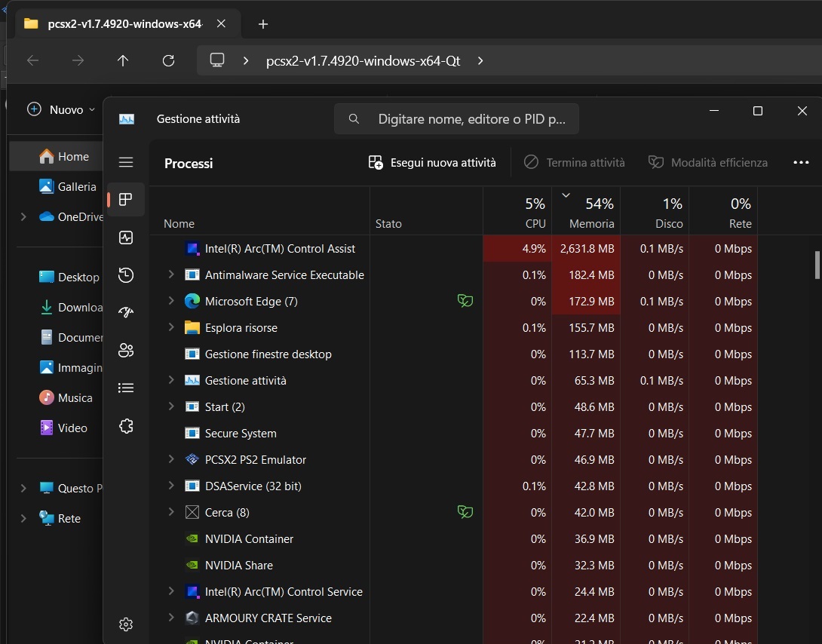Click Esegui nuova attività button
The height and width of the screenshot is (644, 822).
pyautogui.click(x=432, y=162)
